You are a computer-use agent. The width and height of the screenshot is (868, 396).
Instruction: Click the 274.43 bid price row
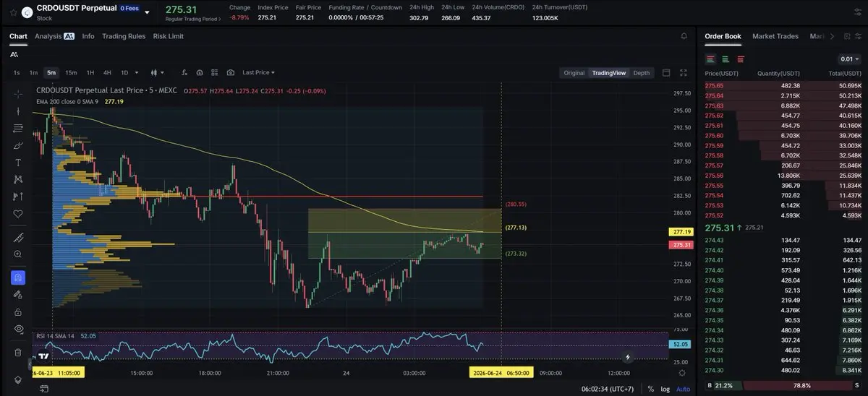[783, 241]
